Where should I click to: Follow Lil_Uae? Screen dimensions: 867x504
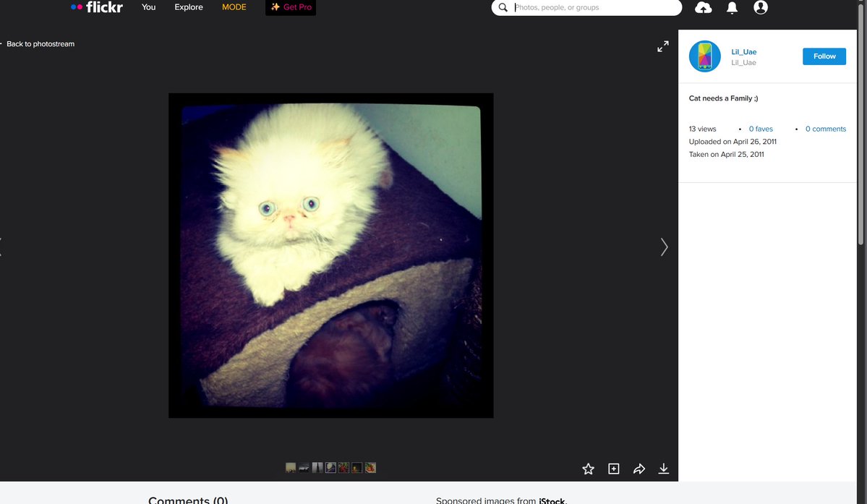pos(824,56)
